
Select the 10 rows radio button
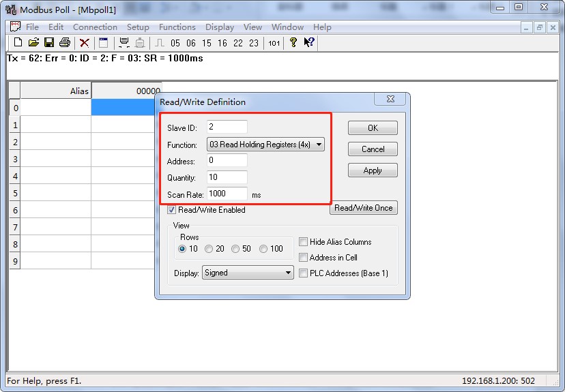(x=182, y=249)
